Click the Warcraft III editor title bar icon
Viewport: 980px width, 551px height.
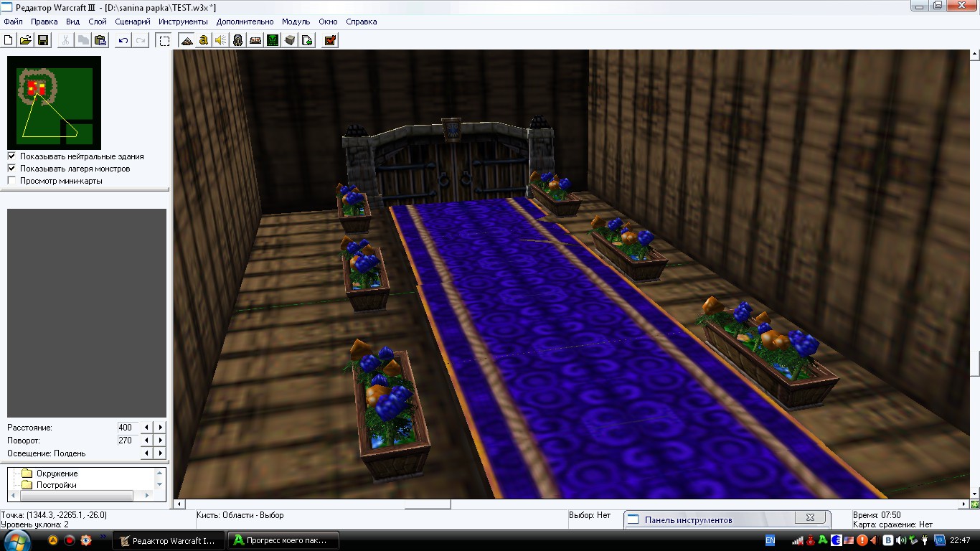coord(6,6)
